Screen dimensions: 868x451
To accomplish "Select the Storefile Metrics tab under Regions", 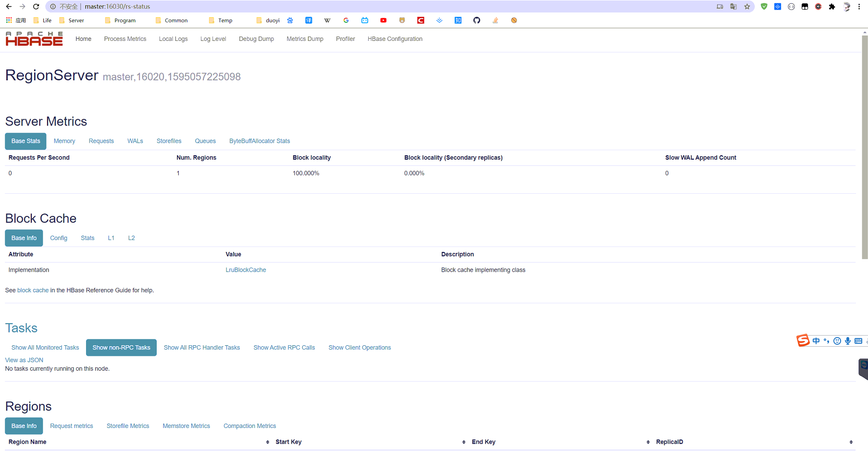I will click(x=128, y=426).
